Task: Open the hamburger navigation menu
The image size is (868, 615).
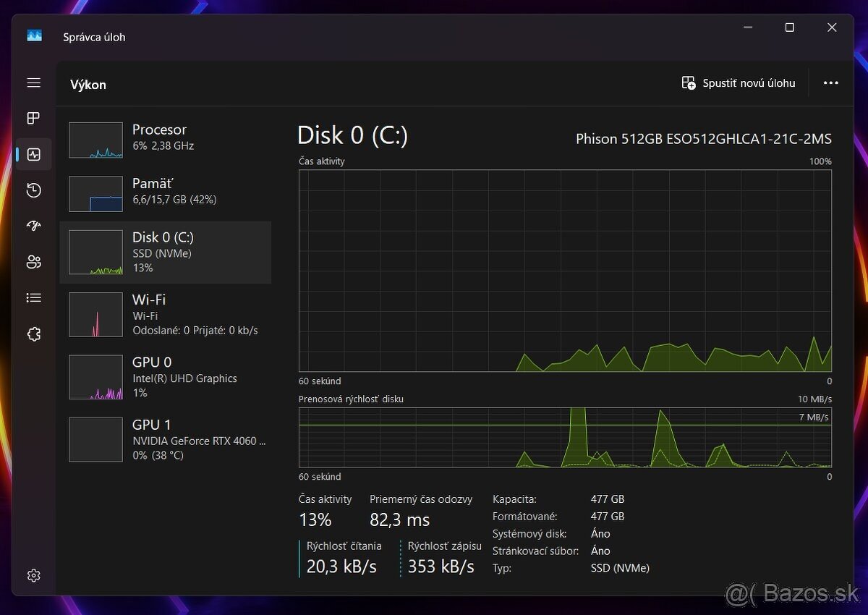Action: pos(33,83)
